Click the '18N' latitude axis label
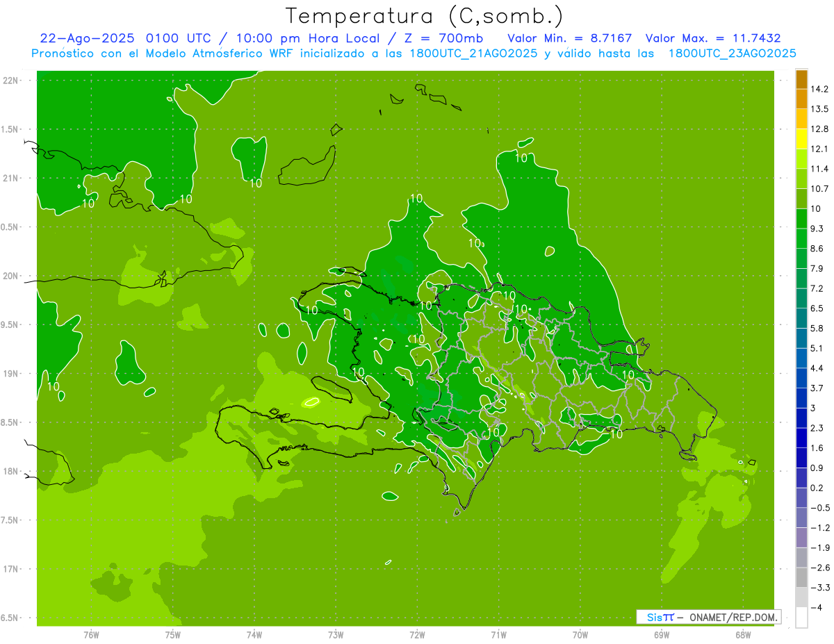Screen dimensions: 834x644 click(10, 471)
